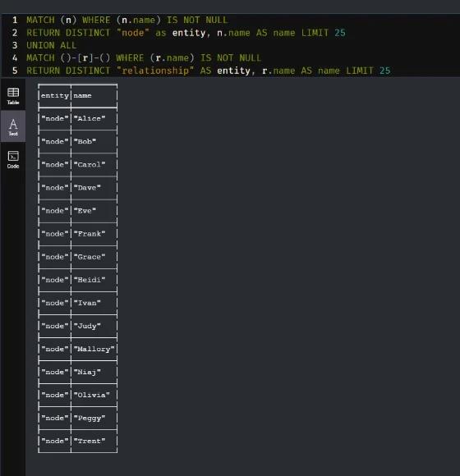The height and width of the screenshot is (476, 460).
Task: Click the entity column header
Action: click(55, 96)
